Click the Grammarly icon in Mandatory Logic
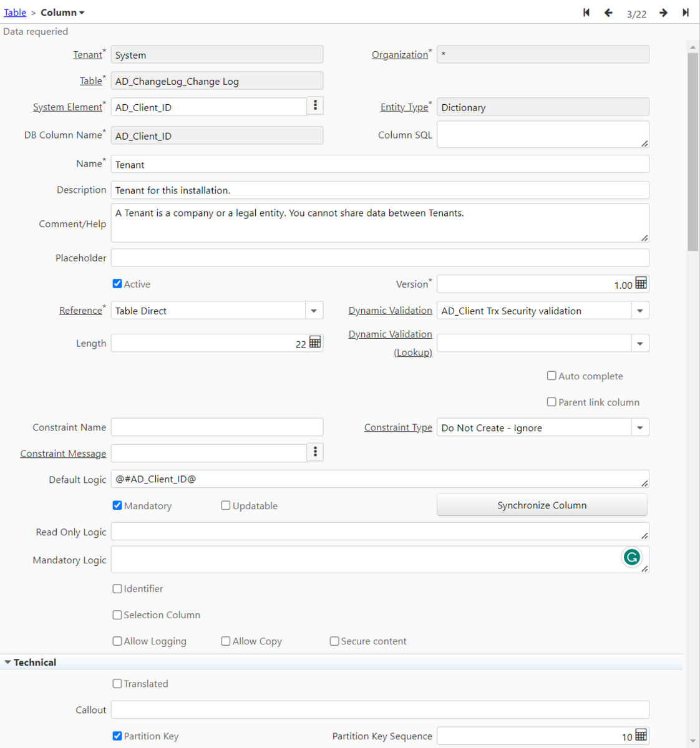Image resolution: width=700 pixels, height=748 pixels. pos(631,557)
